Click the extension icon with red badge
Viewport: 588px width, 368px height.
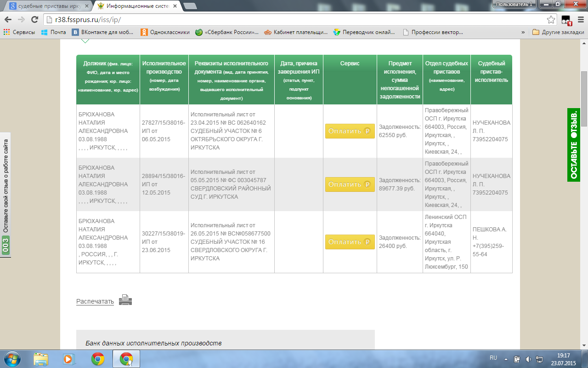(x=566, y=20)
